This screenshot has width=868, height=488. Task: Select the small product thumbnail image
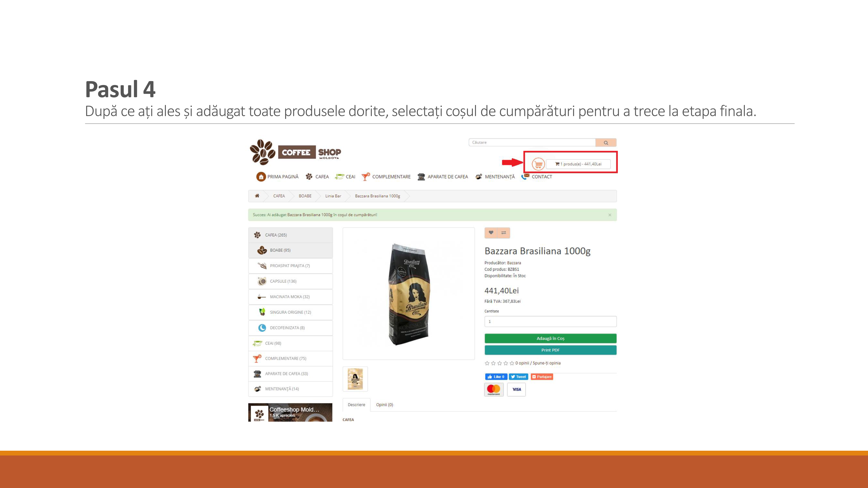click(x=355, y=379)
